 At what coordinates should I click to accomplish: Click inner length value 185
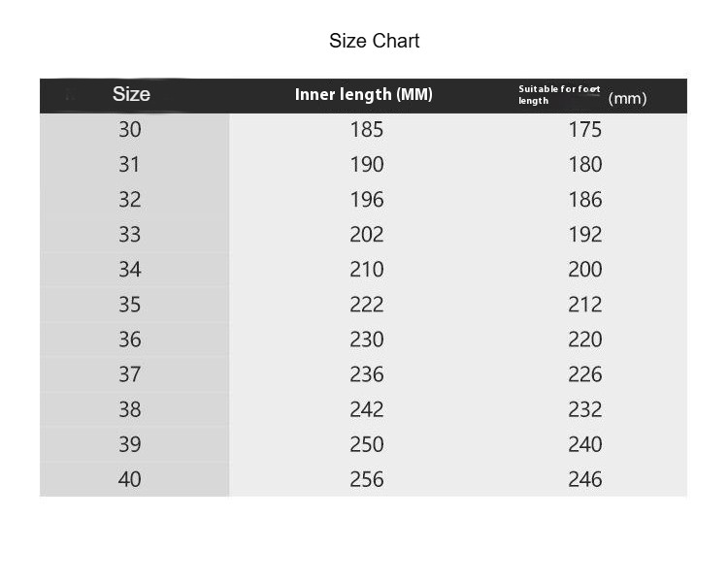click(367, 129)
